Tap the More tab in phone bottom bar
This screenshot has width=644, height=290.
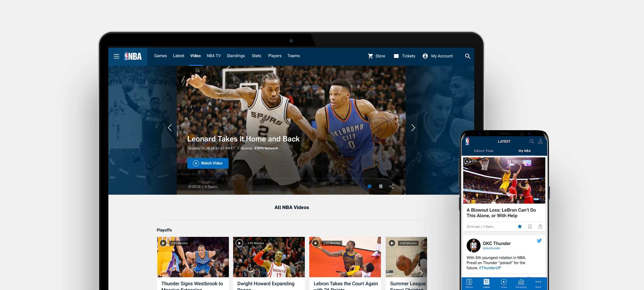pyautogui.click(x=538, y=284)
